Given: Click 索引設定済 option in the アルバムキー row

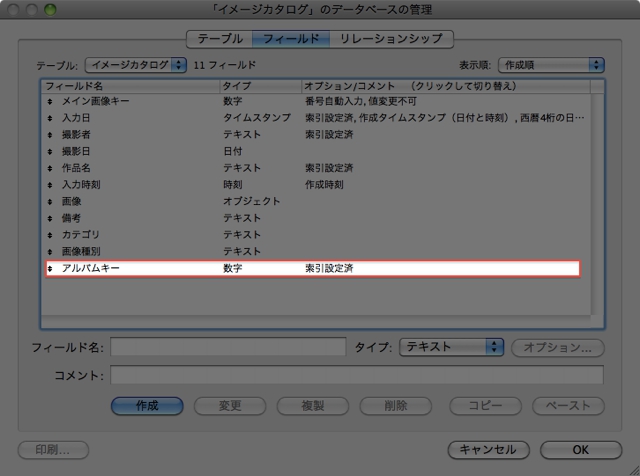Looking at the screenshot, I should (x=329, y=268).
